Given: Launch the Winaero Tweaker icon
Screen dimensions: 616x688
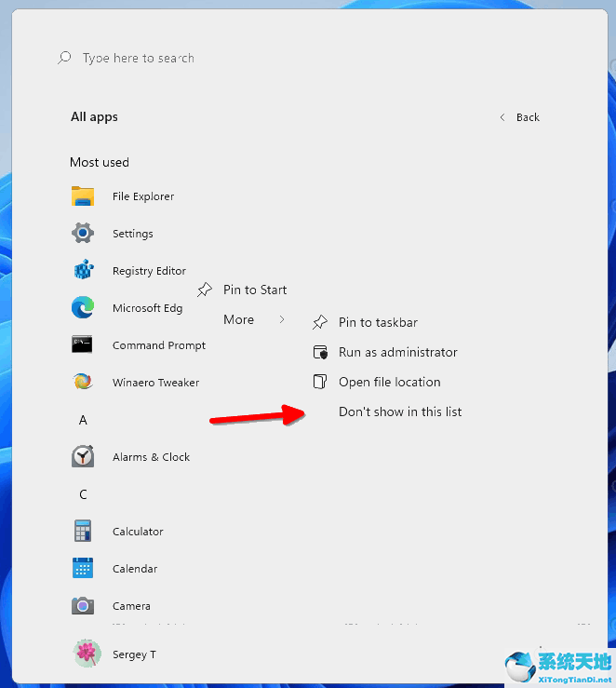Looking at the screenshot, I should 83,382.
